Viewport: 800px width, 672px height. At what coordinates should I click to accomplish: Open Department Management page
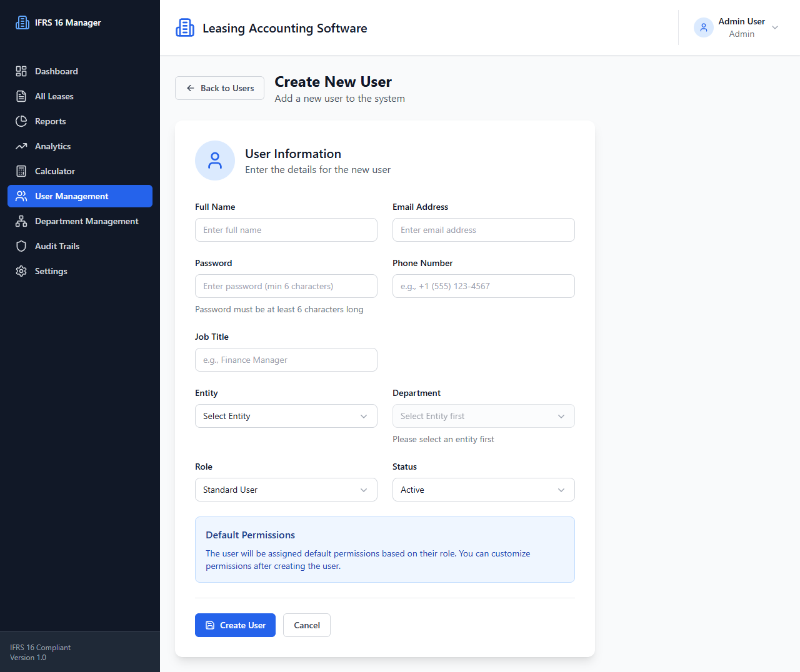[80, 221]
